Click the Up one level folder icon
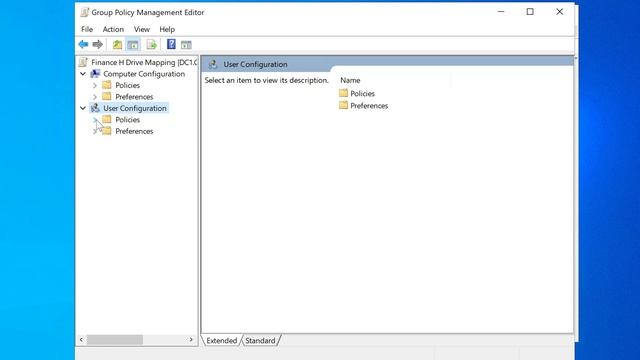This screenshot has width=640, height=360. tap(118, 44)
